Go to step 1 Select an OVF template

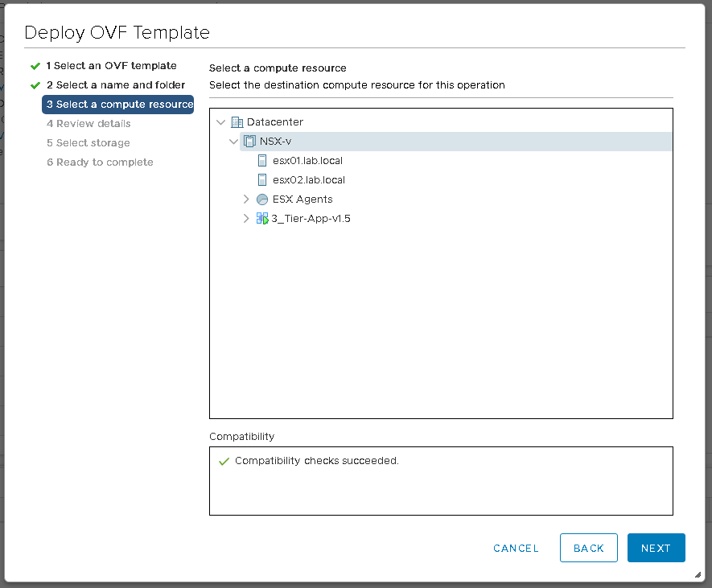111,66
